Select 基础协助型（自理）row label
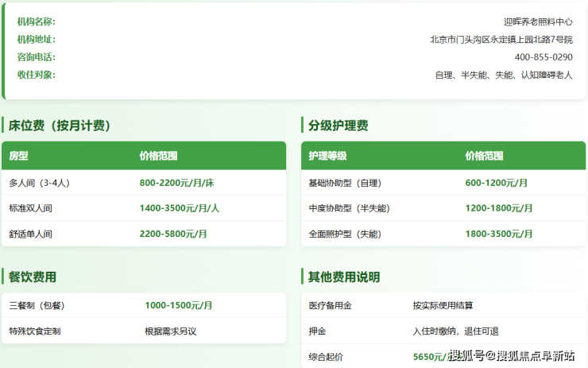Image resolution: width=588 pixels, height=368 pixels. (x=345, y=183)
